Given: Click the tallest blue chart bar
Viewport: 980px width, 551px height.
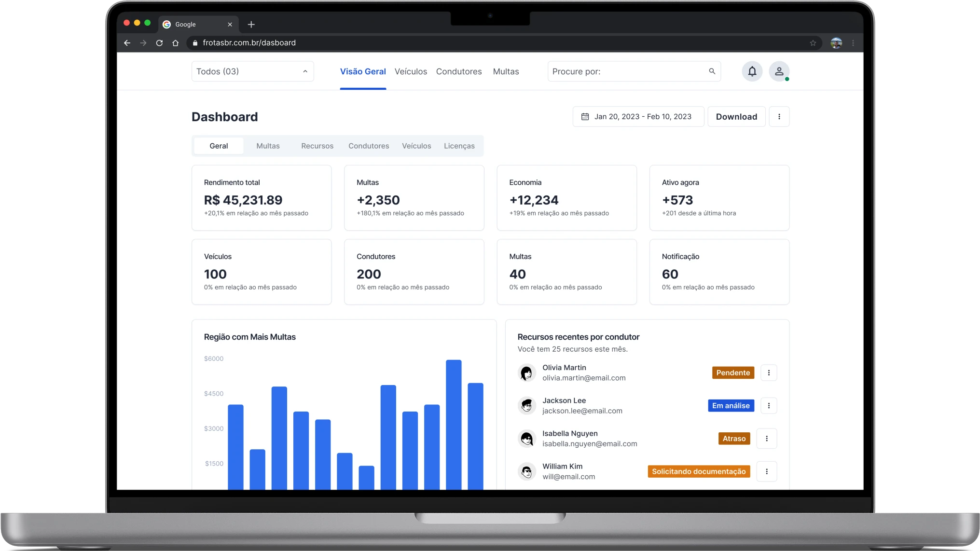Looking at the screenshot, I should click(454, 425).
